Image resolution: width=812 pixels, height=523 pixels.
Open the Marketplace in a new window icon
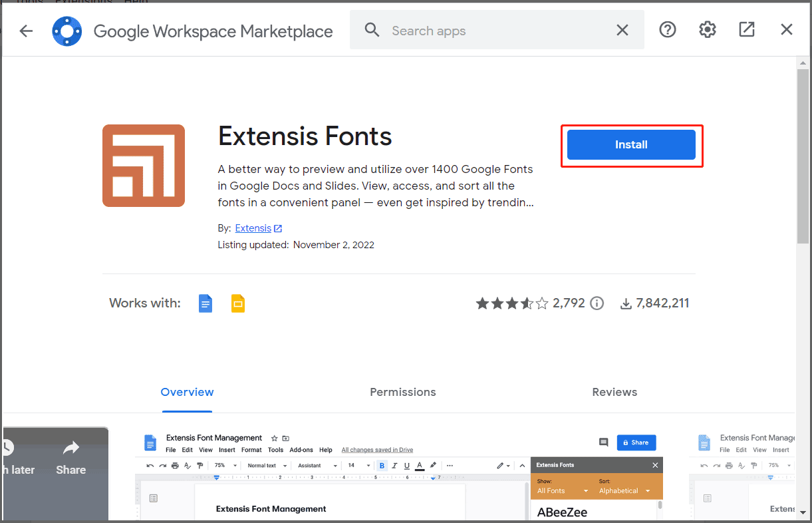pos(747,30)
